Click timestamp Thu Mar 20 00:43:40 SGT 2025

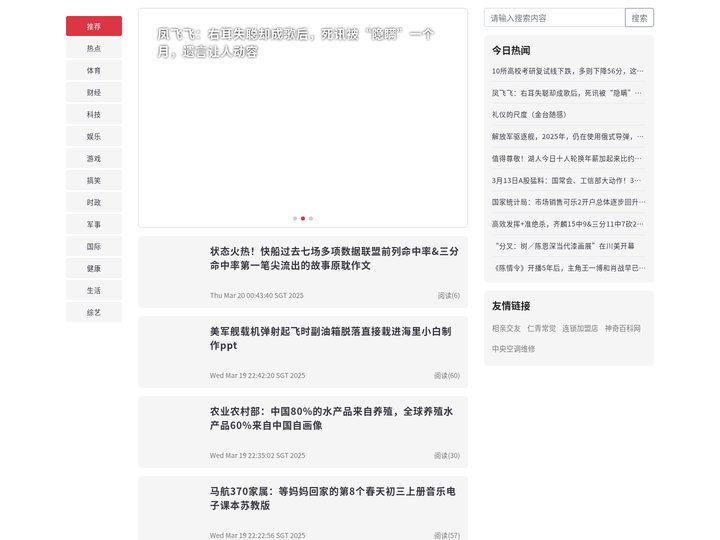257,295
